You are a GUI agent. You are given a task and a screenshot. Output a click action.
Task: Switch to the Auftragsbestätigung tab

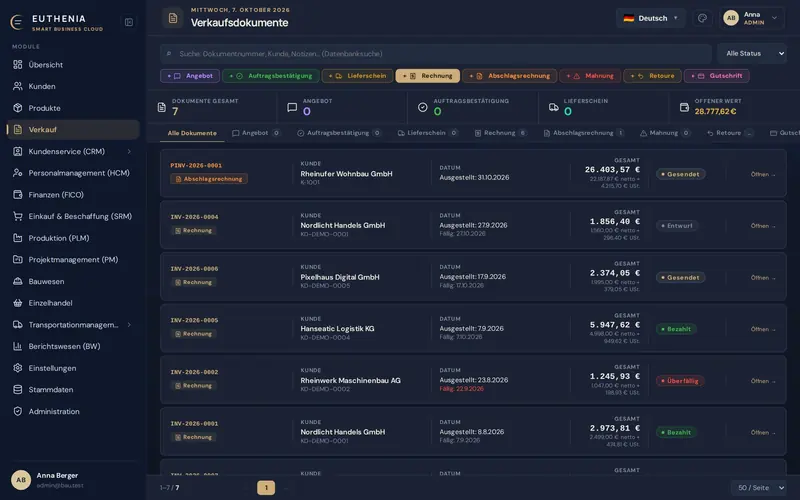pyautogui.click(x=339, y=133)
